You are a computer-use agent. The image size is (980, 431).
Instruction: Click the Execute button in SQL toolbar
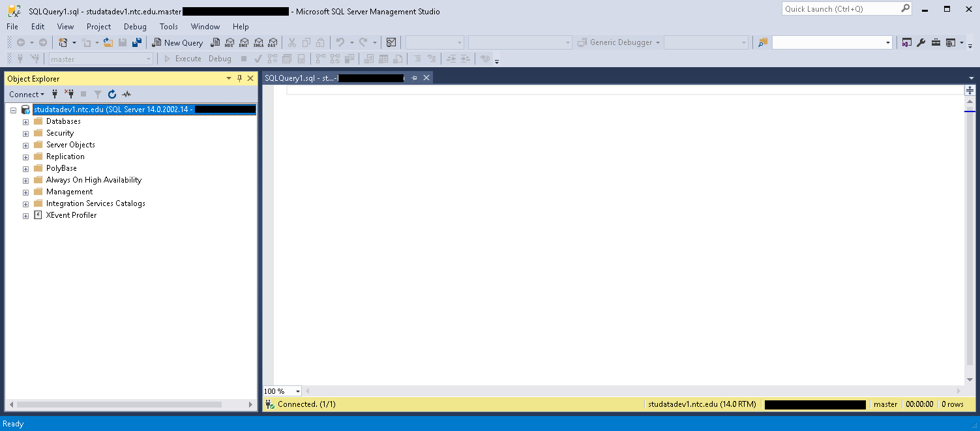coord(182,59)
